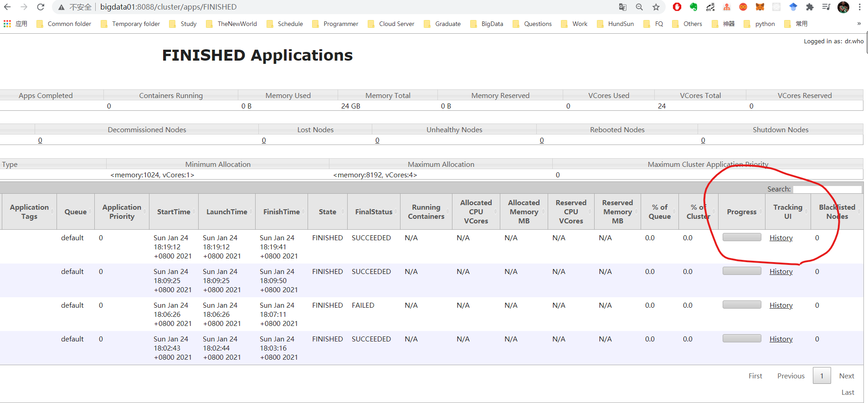The width and height of the screenshot is (868, 403).
Task: Open the Unhealthy Nodes count link
Action: (x=377, y=140)
